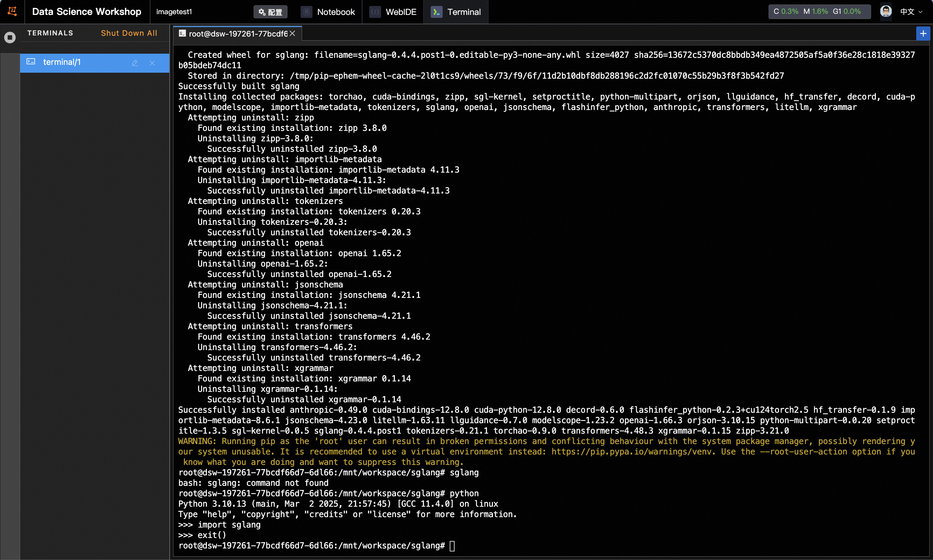
Task: Switch to the WebIDE tab
Action: pyautogui.click(x=400, y=12)
